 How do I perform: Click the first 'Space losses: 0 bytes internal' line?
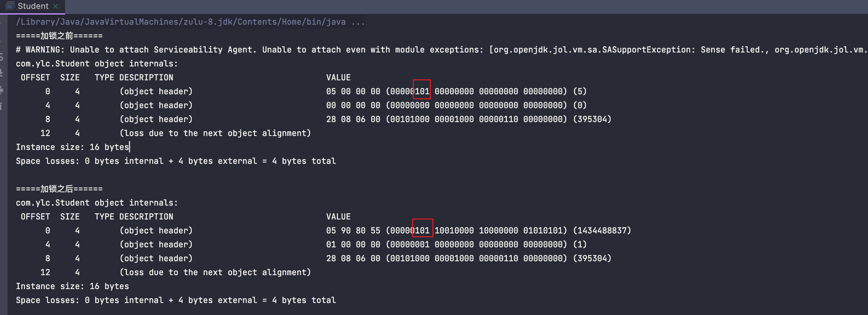pos(176,161)
